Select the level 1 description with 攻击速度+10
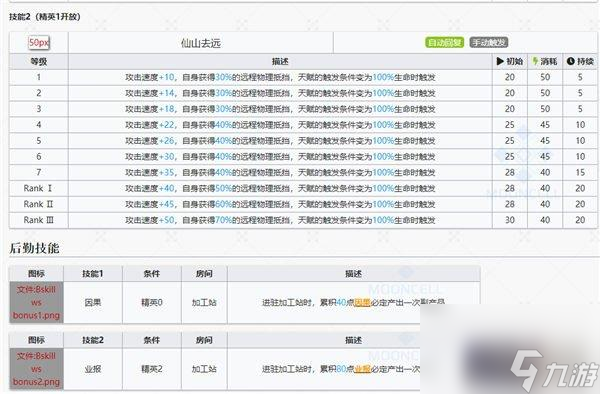The image size is (600, 394). (280, 77)
